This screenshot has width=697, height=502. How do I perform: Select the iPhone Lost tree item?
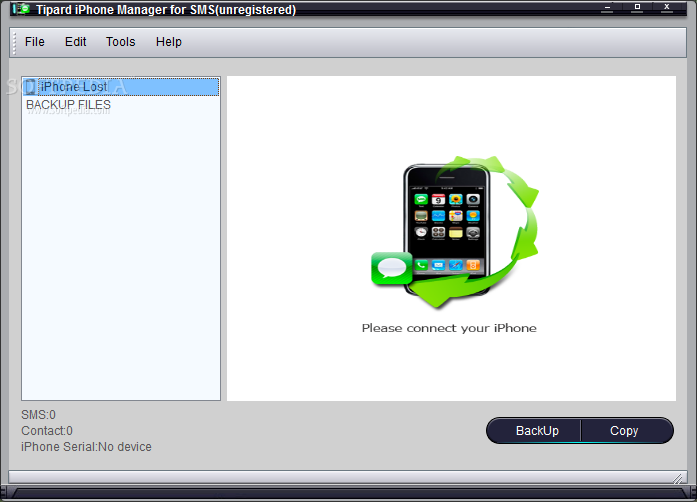point(120,87)
